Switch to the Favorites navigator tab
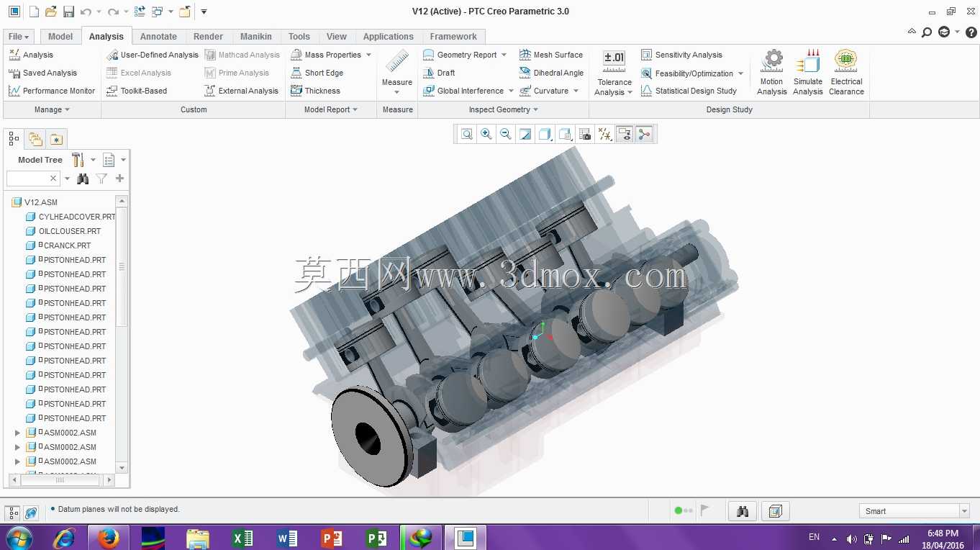Screen dimensions: 980x550 (56, 139)
